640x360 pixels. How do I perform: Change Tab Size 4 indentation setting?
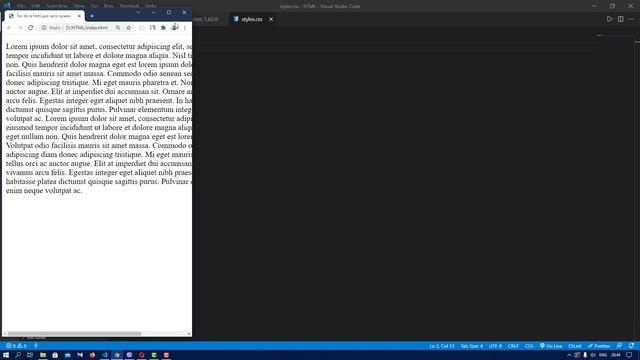pyautogui.click(x=471, y=346)
